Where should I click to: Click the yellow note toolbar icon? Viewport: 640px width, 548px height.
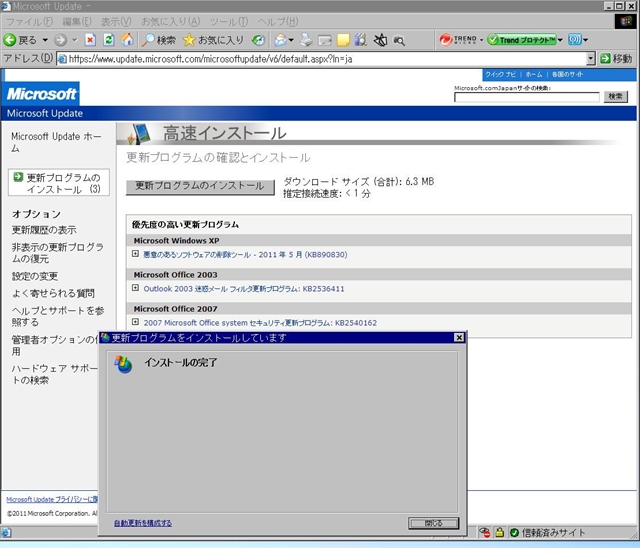click(x=343, y=40)
